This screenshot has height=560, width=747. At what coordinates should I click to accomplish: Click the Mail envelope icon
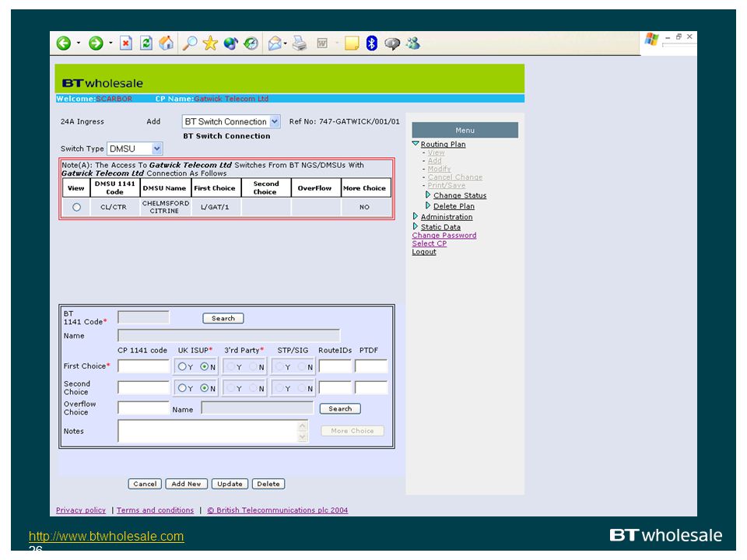(275, 44)
